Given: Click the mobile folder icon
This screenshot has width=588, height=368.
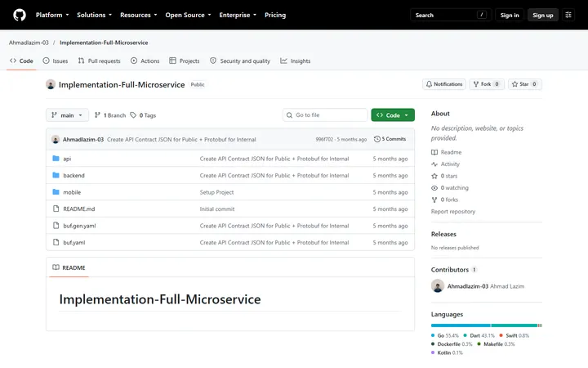Looking at the screenshot, I should 56,192.
